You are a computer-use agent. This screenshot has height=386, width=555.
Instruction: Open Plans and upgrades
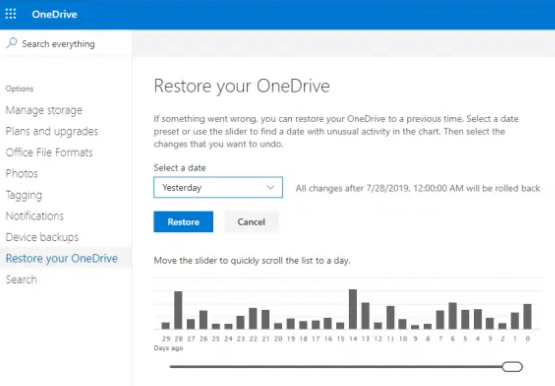52,131
